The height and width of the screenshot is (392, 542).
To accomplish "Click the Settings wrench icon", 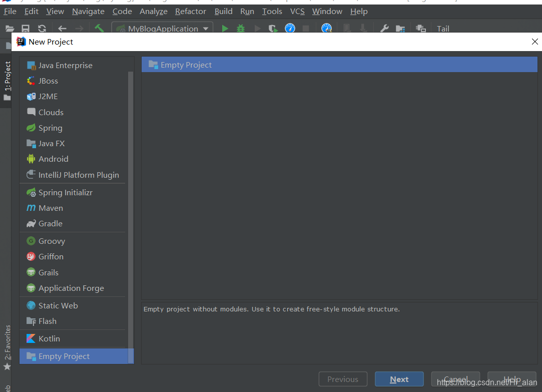I will (x=384, y=29).
